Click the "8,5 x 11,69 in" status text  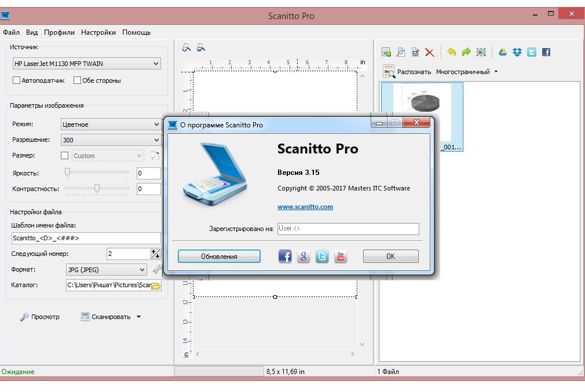[286, 372]
